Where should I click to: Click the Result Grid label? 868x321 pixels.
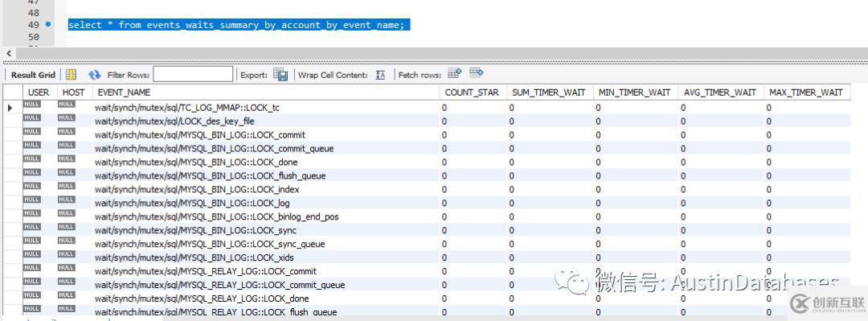coord(33,75)
